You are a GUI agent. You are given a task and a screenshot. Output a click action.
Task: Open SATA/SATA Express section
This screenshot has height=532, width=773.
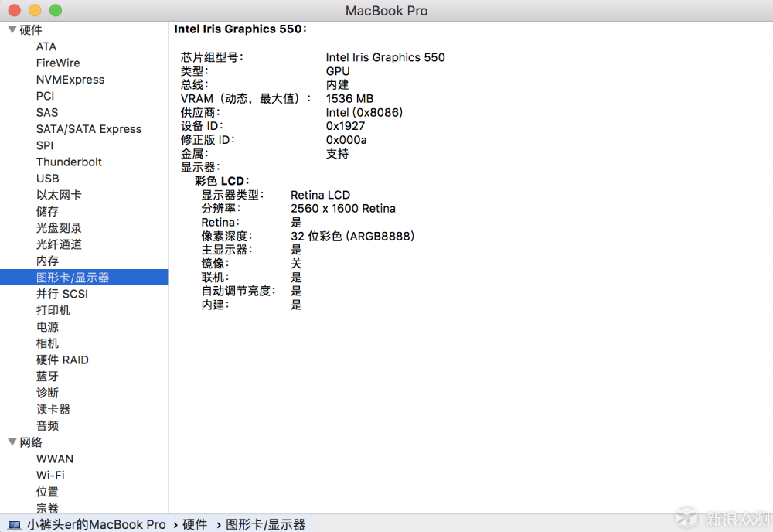pyautogui.click(x=89, y=129)
